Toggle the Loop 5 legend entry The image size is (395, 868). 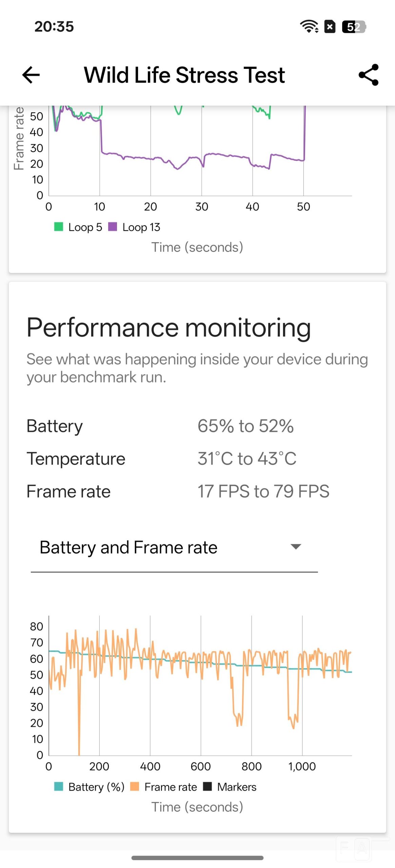(78, 227)
